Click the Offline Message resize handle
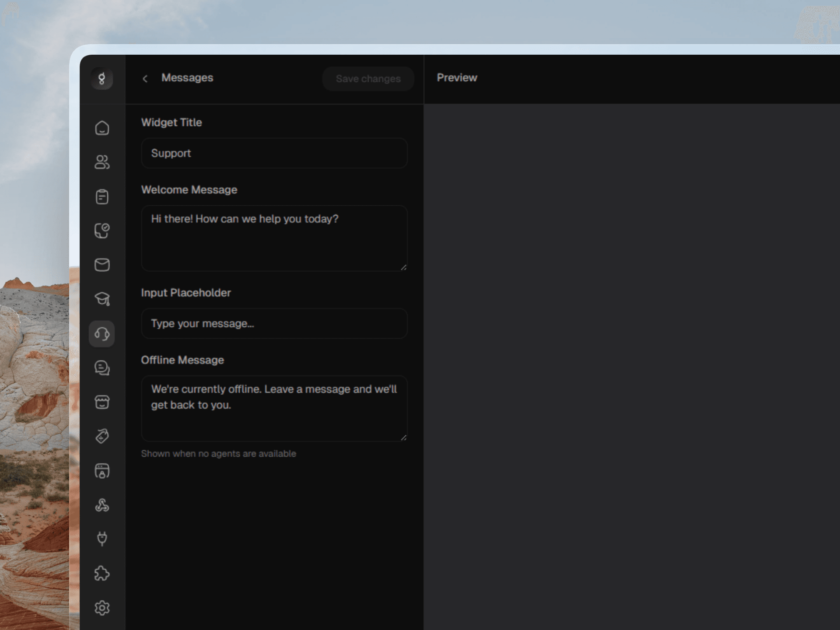The height and width of the screenshot is (630, 840). click(x=403, y=437)
